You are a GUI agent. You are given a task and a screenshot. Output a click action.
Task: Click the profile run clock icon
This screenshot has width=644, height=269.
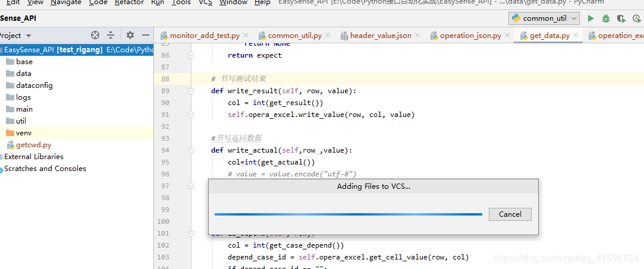[637, 18]
